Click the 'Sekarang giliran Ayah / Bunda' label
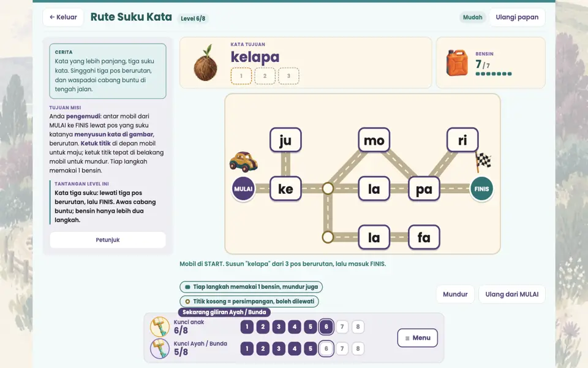The width and height of the screenshot is (588, 368). click(x=224, y=312)
